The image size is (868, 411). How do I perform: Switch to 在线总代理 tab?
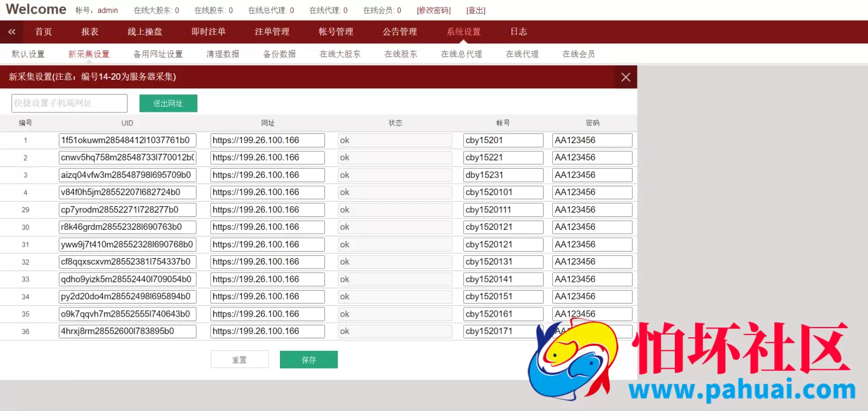click(462, 54)
